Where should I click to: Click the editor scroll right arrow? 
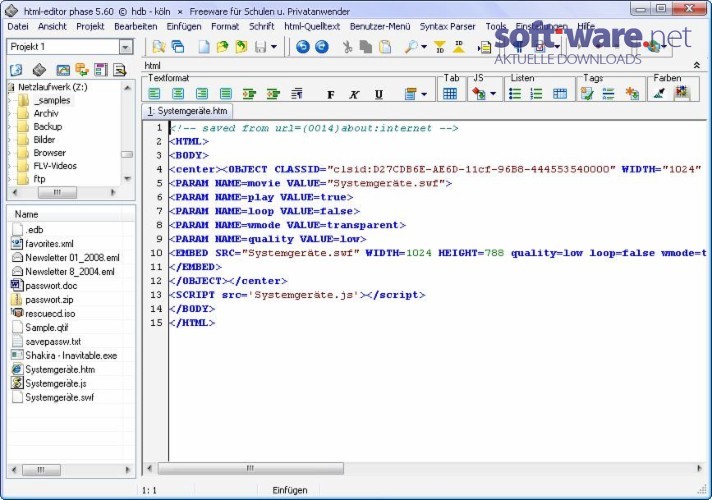coord(699,468)
